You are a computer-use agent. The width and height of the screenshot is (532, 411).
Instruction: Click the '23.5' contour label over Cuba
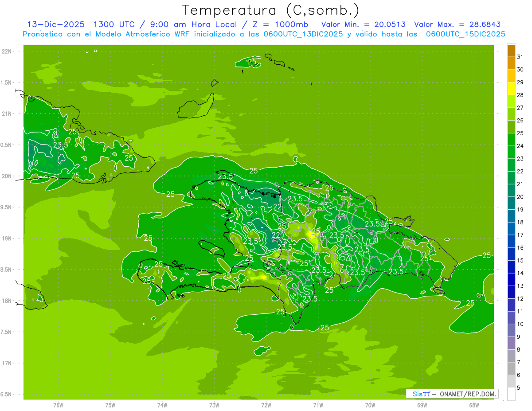[x=60, y=145]
